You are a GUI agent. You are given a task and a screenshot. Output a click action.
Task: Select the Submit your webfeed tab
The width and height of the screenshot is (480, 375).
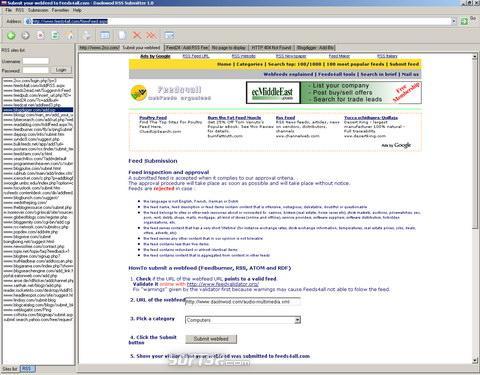coord(142,48)
